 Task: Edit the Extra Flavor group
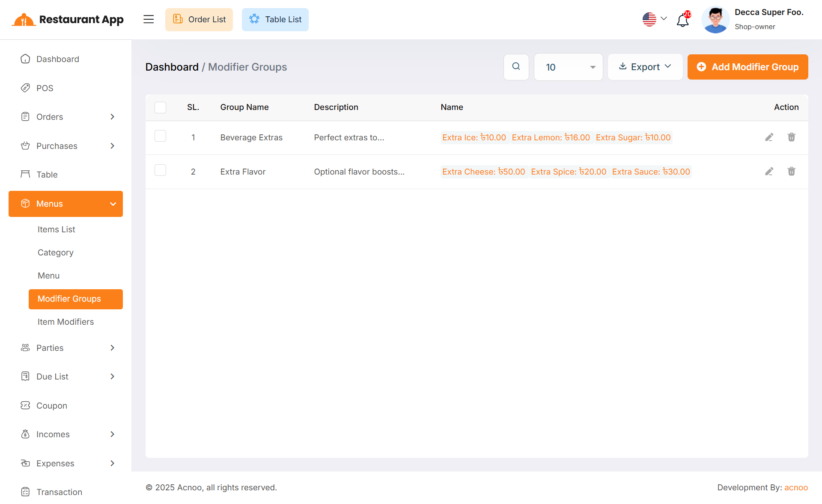pos(769,172)
